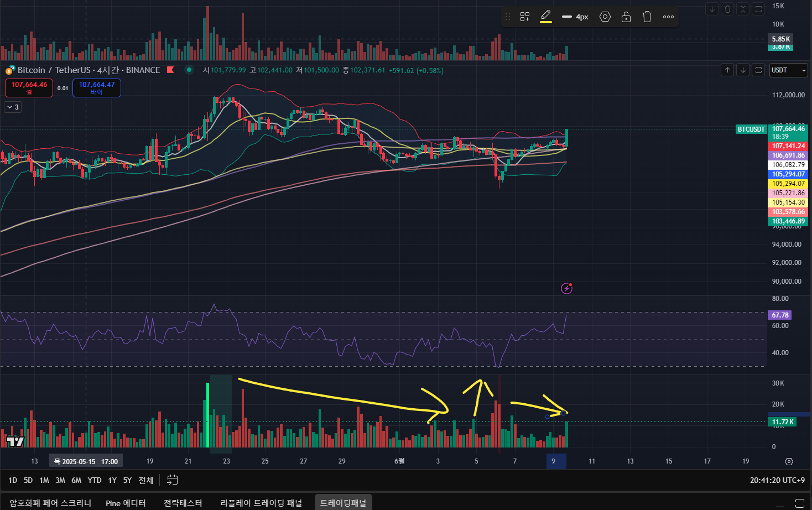Image resolution: width=812 pixels, height=510 pixels.
Task: Click the RSI value label 67.78
Action: [780, 315]
